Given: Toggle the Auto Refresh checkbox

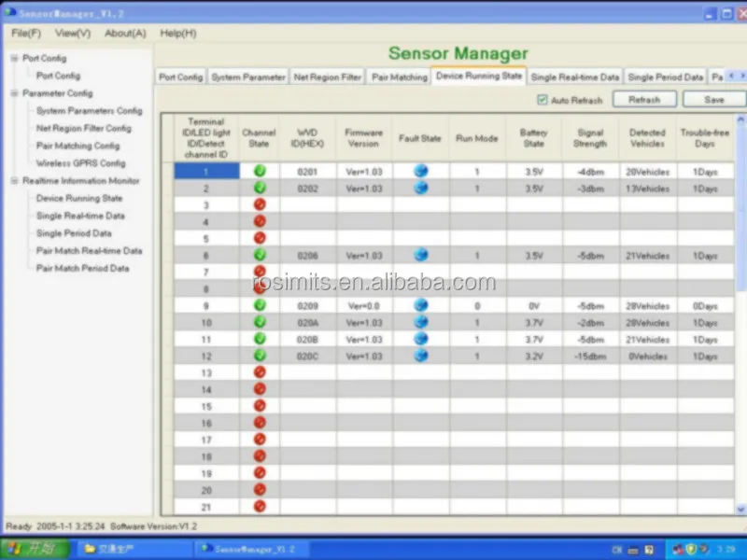Looking at the screenshot, I should [x=543, y=100].
